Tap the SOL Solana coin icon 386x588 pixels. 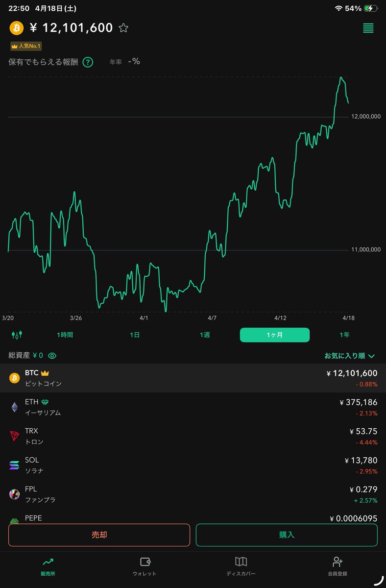(15, 465)
